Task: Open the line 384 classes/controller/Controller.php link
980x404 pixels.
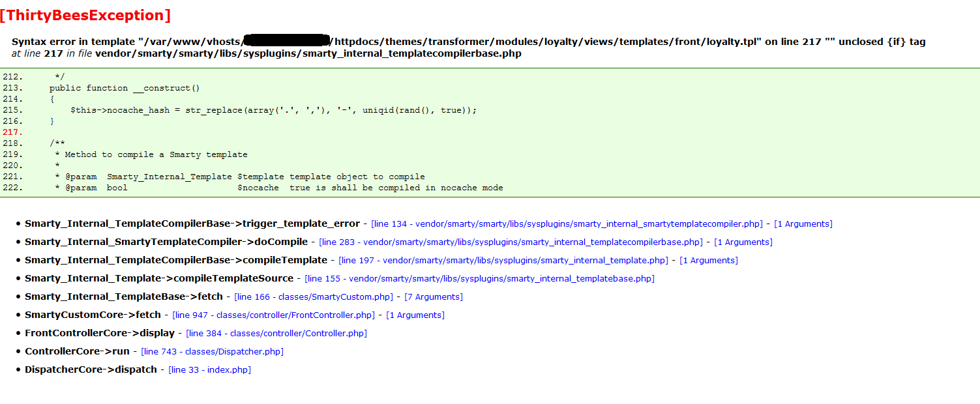Action: [276, 334]
